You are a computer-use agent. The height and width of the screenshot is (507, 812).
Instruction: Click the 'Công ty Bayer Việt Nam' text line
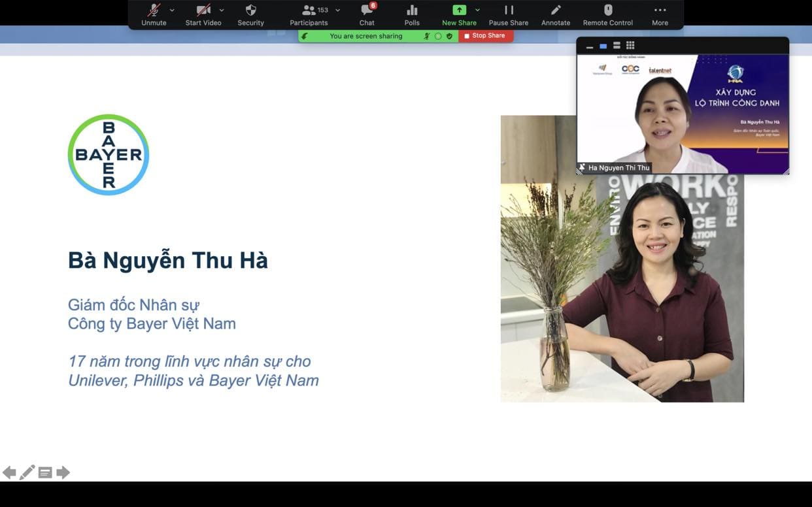tap(152, 323)
